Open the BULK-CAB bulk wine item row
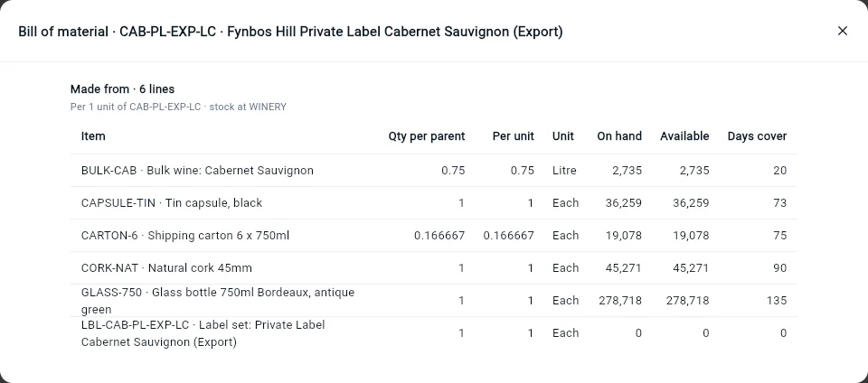The height and width of the screenshot is (383, 868). click(x=433, y=170)
